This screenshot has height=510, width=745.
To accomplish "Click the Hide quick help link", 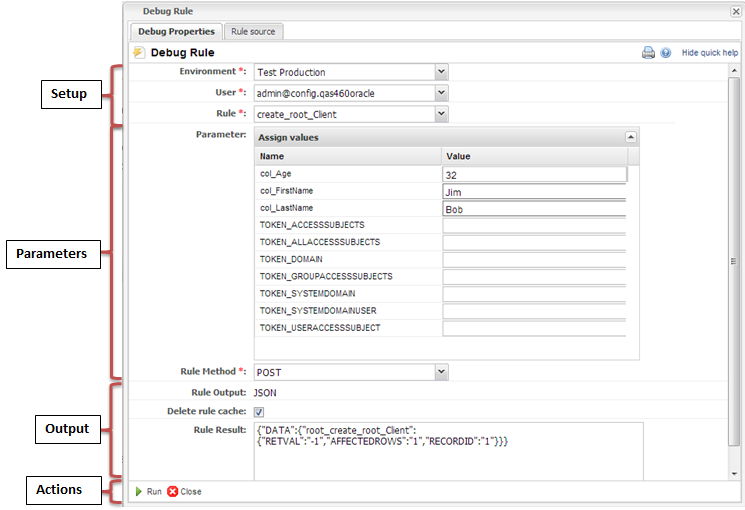I will point(710,53).
